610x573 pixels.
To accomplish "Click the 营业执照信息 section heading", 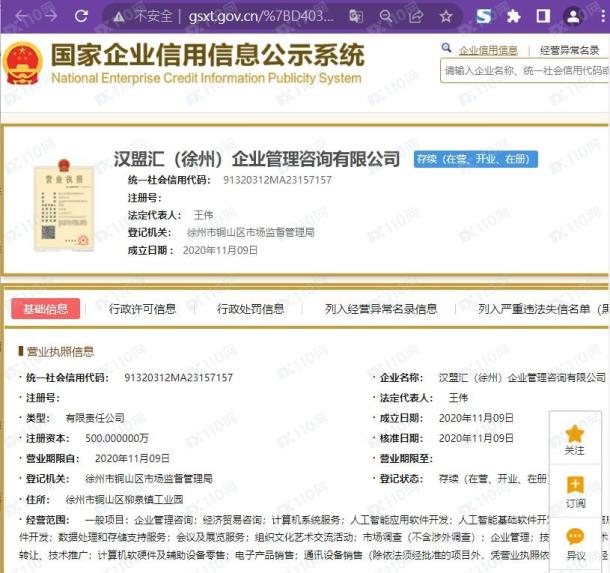I will (60, 352).
